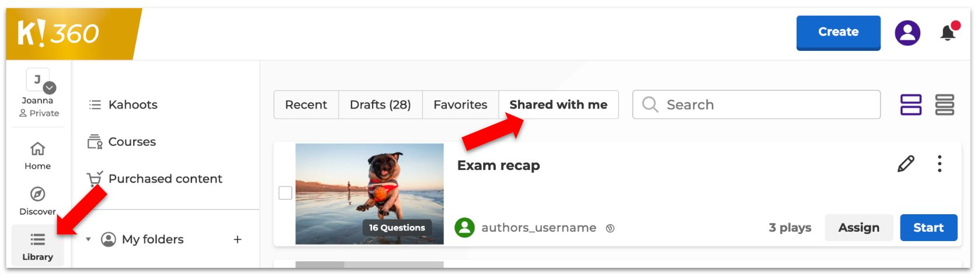Collapse the My folders tree

coord(88,239)
